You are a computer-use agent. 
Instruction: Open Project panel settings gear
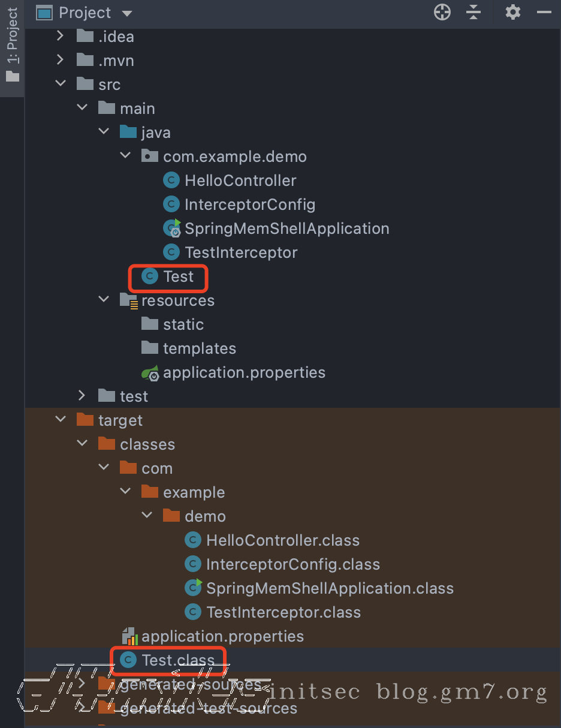[513, 12]
